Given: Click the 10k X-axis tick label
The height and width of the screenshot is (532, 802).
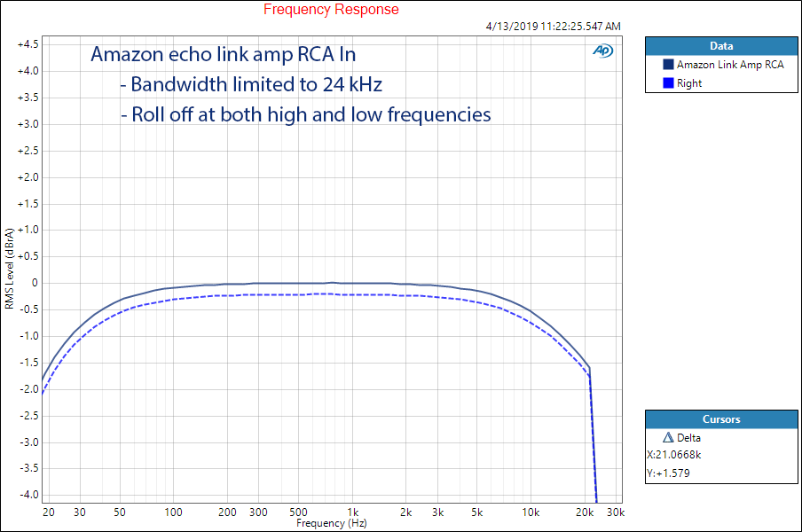Looking at the screenshot, I should 531,512.
